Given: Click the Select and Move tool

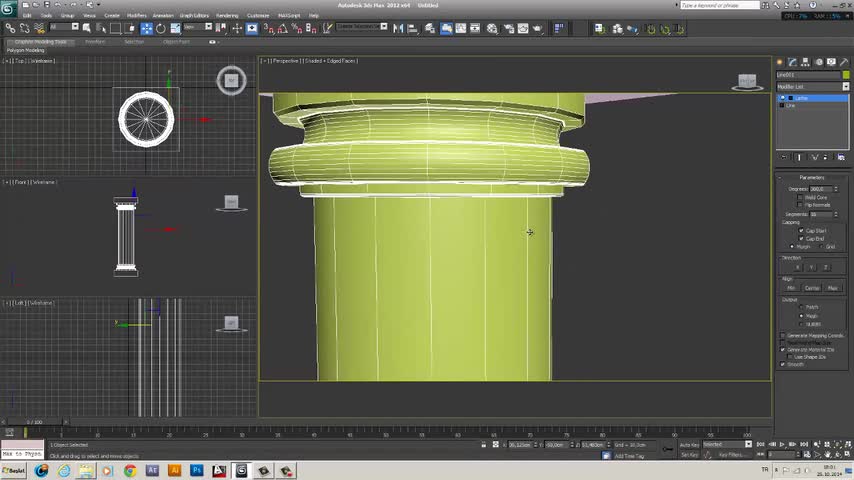Looking at the screenshot, I should tap(147, 28).
